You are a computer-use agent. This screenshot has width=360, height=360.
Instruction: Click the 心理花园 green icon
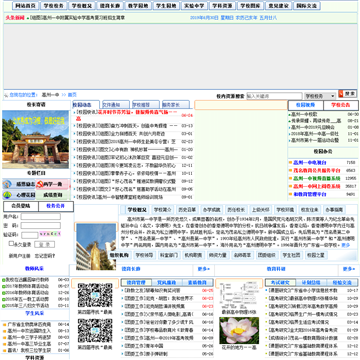click(19, 195)
